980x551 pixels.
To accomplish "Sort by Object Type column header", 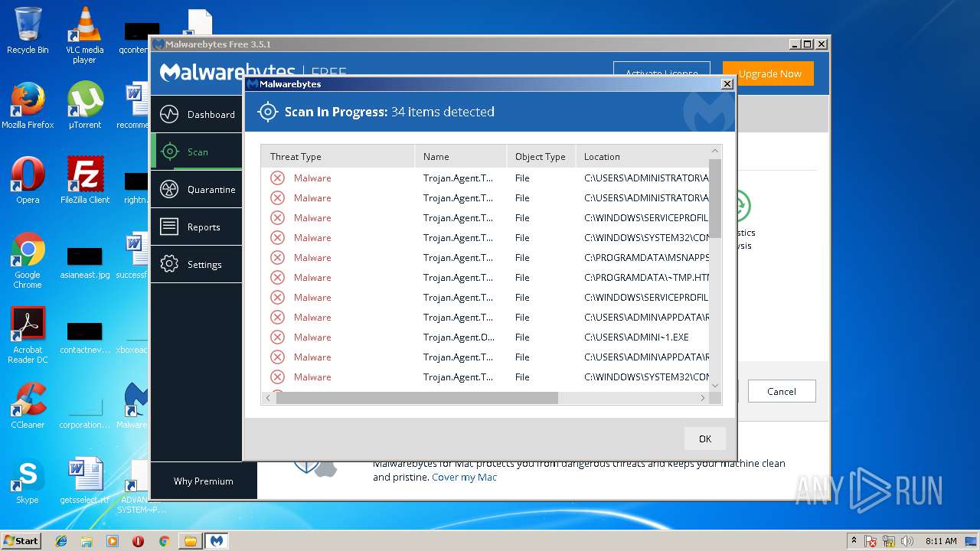I will click(x=541, y=156).
